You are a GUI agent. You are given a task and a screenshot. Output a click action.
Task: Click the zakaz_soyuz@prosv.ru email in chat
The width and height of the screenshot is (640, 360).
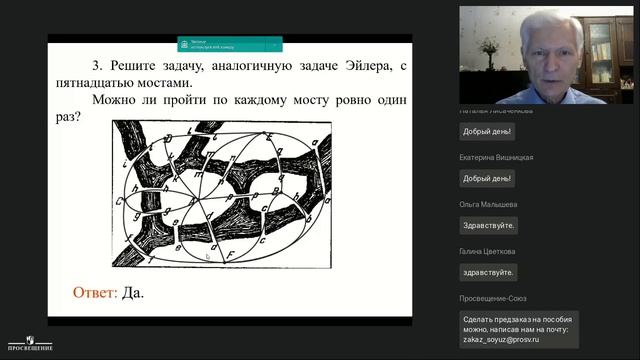coord(501,340)
